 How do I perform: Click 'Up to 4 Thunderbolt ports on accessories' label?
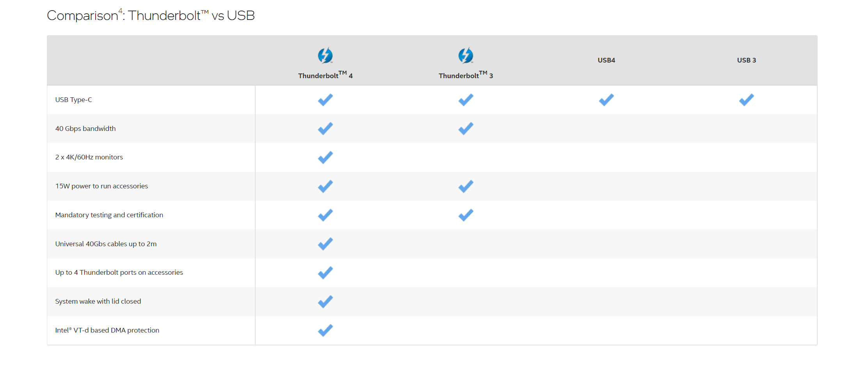pyautogui.click(x=119, y=272)
